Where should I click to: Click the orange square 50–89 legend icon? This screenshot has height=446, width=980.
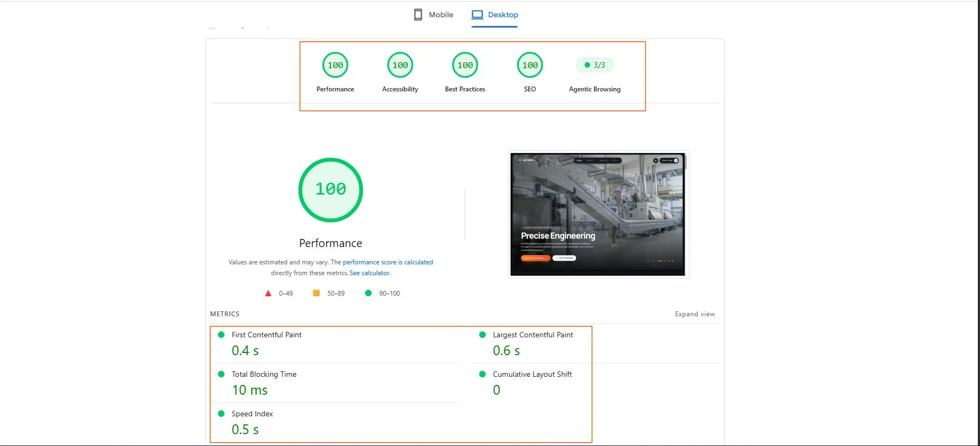tap(316, 293)
